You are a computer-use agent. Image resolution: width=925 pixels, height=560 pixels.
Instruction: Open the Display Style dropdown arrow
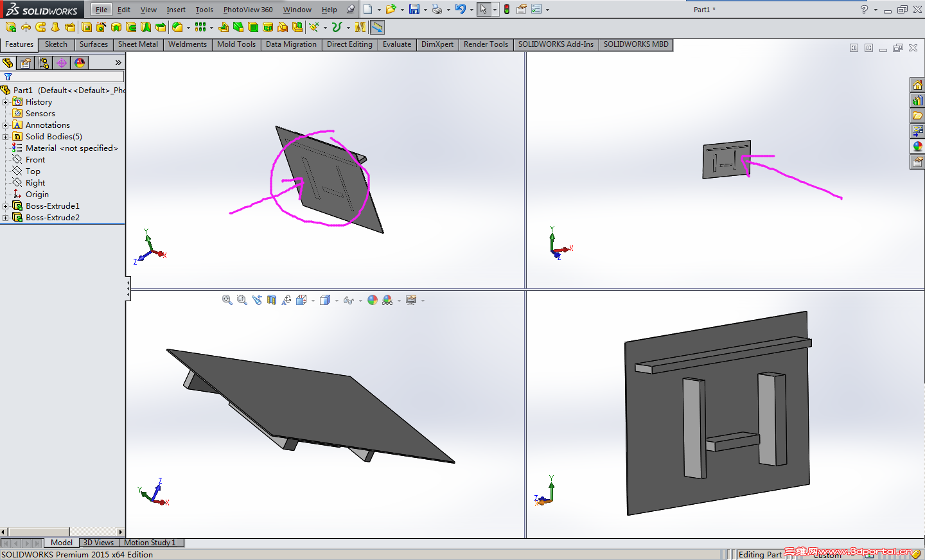click(337, 301)
